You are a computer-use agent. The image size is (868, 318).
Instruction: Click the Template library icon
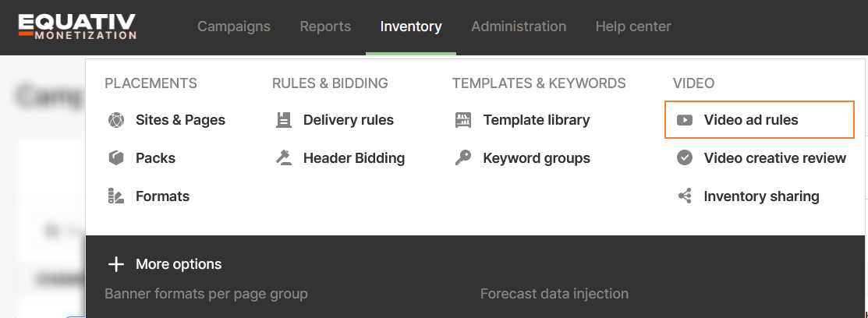coord(463,120)
